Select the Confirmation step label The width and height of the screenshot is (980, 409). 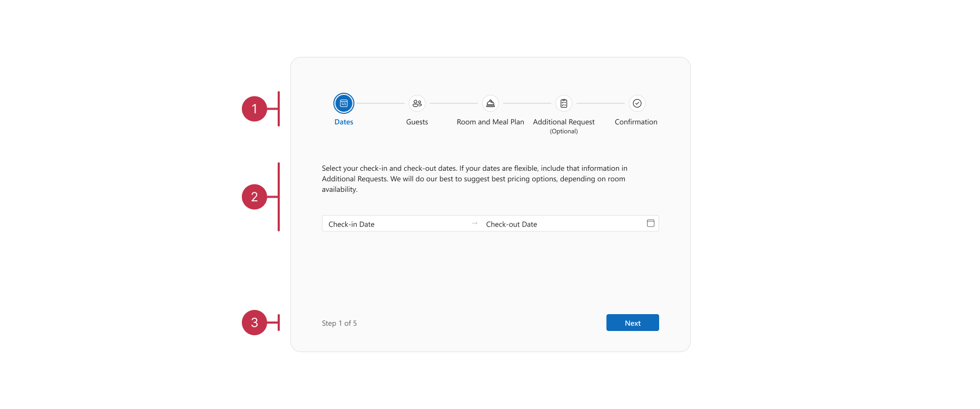635,122
